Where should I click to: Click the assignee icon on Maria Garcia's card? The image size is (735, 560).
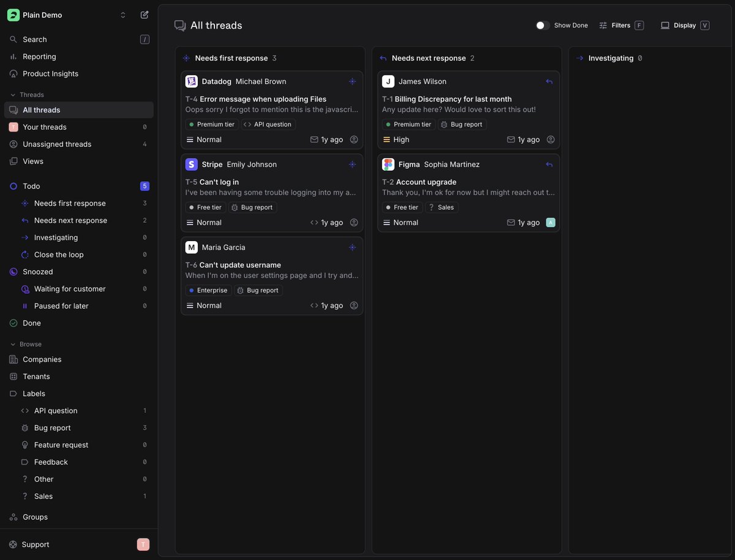354,305
